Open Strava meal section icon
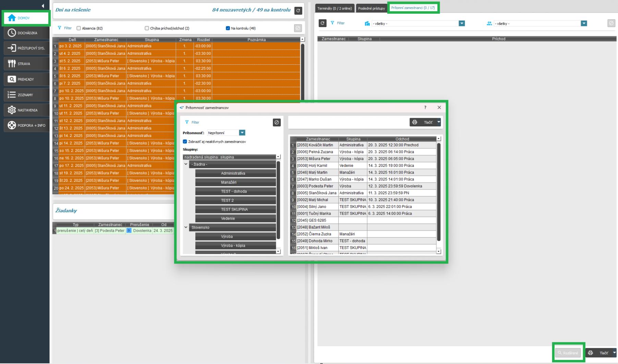Viewport: 618px width, 364px height. 12,64
